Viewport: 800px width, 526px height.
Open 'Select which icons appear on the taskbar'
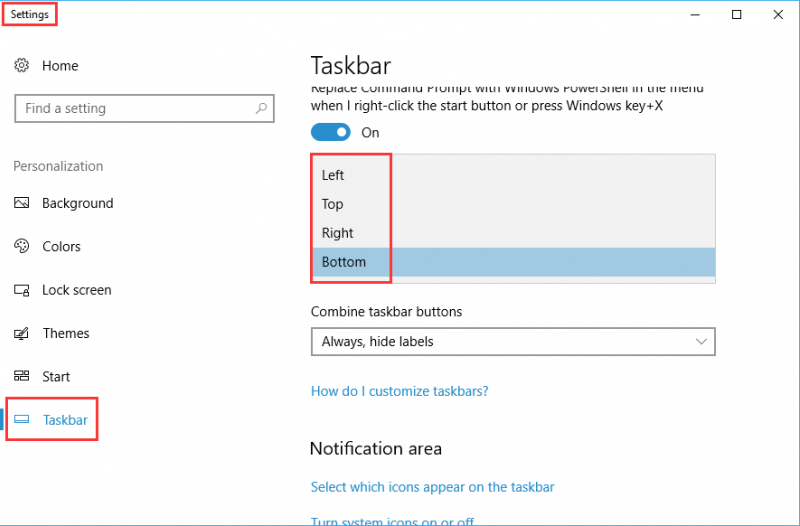[x=433, y=487]
